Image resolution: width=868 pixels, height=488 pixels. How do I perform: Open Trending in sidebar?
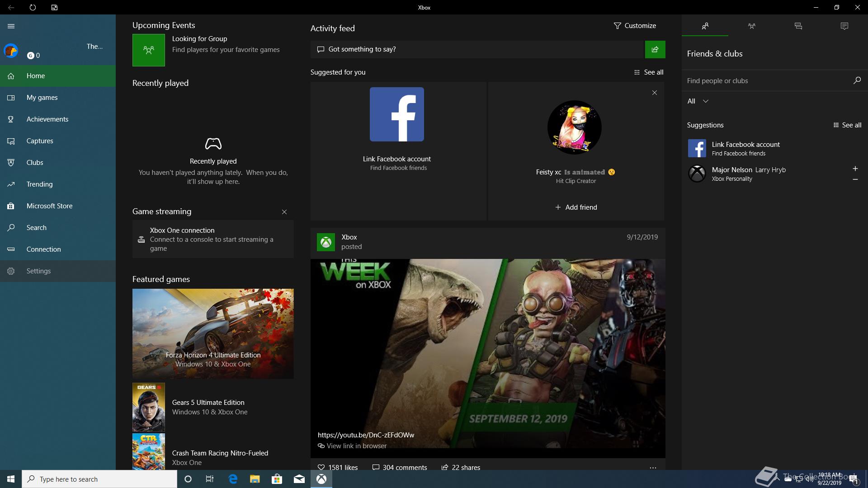[x=58, y=184]
